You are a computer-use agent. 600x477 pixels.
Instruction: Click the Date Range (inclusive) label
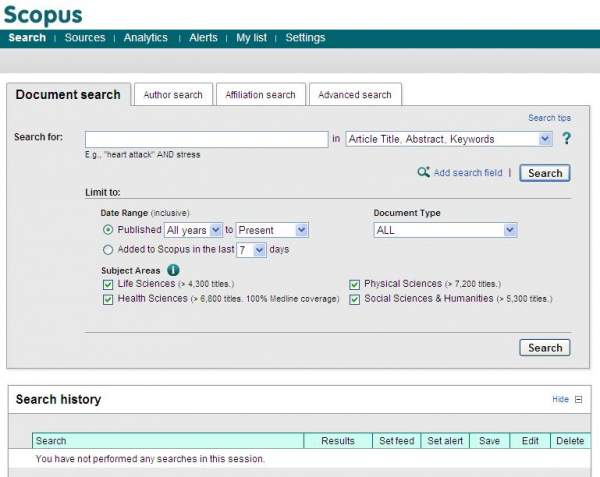click(145, 213)
